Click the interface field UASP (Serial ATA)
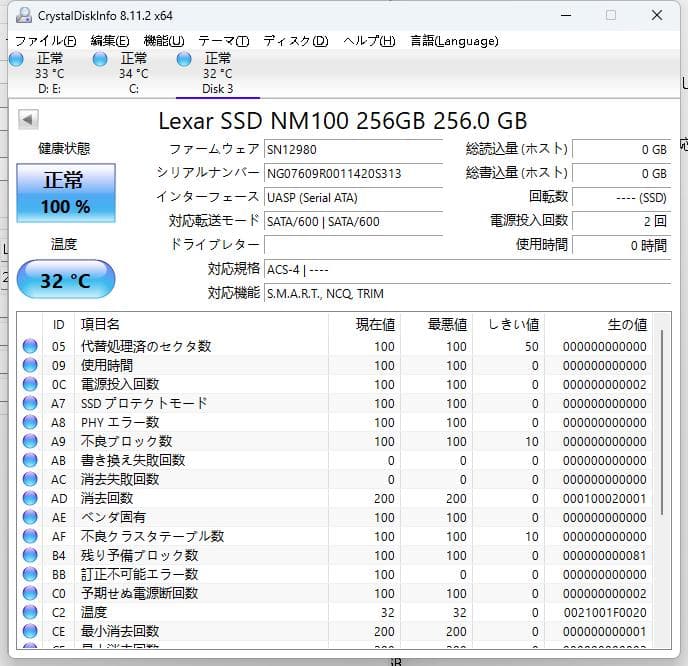 pyautogui.click(x=353, y=197)
